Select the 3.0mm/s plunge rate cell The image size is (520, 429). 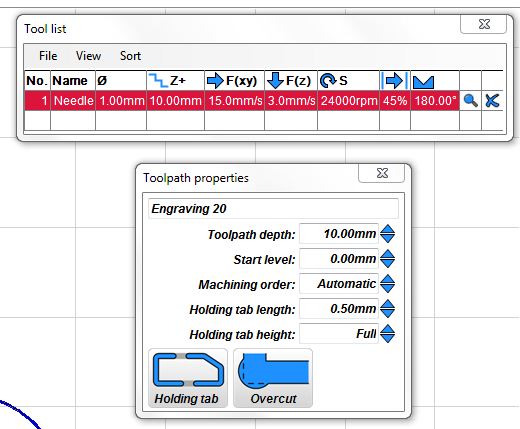point(291,101)
